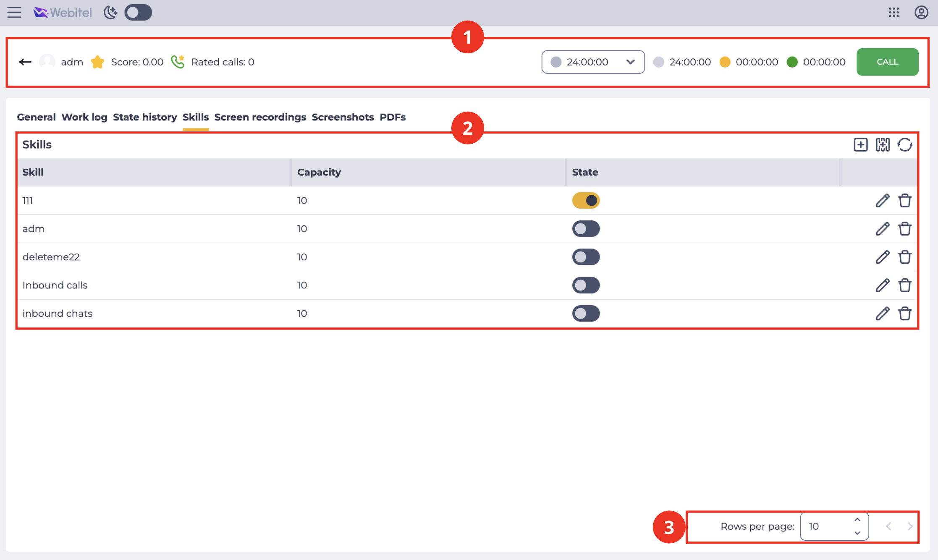
Task: Delete the Inbound calls skill
Action: pyautogui.click(x=905, y=285)
